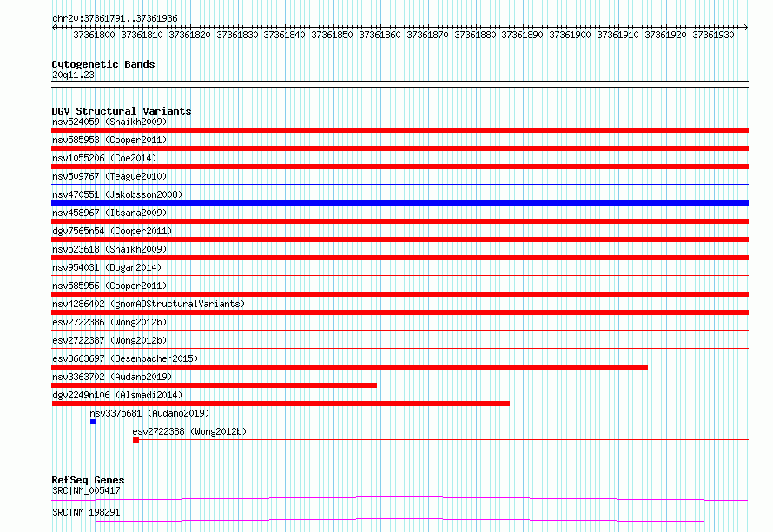Click the magenta line under SRC|NM_198291
The image size is (773, 532).
(400, 520)
